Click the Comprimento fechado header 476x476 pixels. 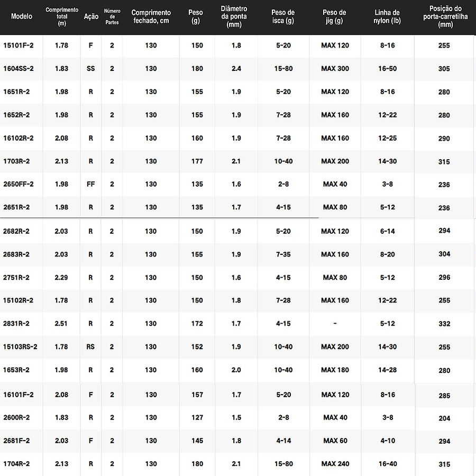[151, 17]
